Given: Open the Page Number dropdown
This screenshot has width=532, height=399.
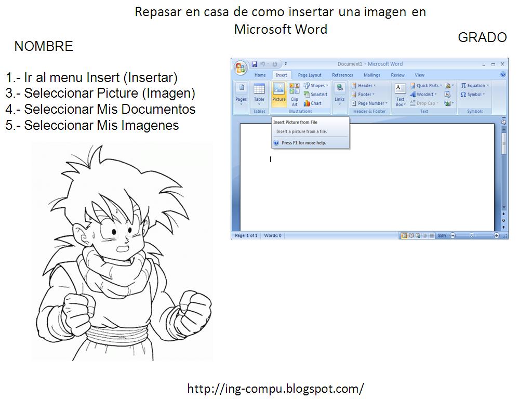Looking at the screenshot, I should (369, 103).
